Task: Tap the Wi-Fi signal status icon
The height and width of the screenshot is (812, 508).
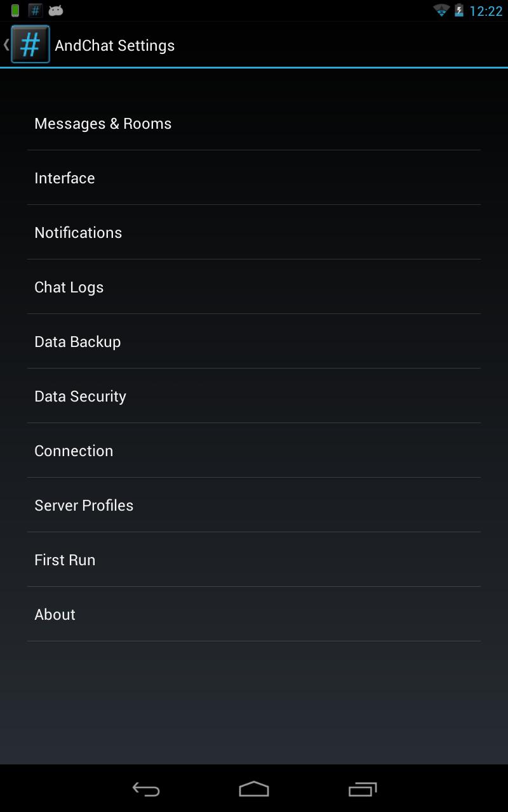Action: pos(441,11)
